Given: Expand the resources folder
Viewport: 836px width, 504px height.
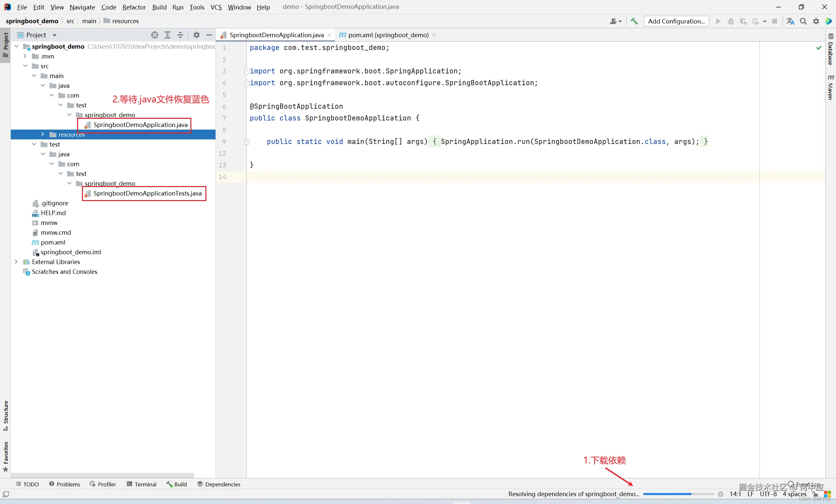Looking at the screenshot, I should 42,134.
